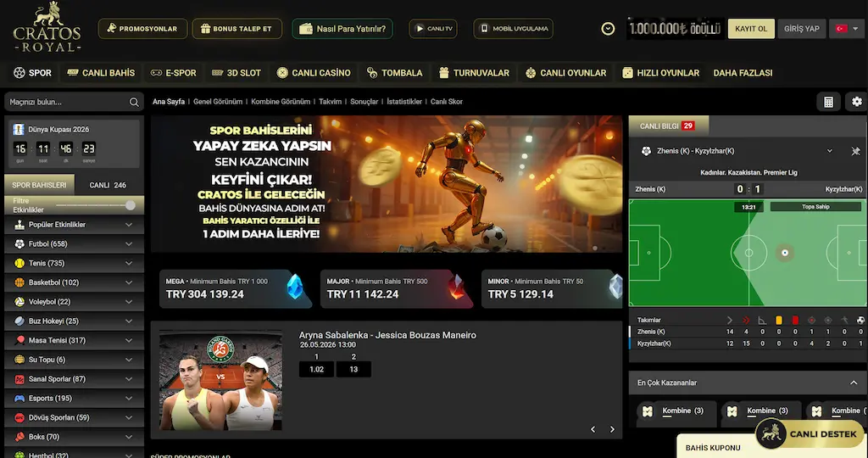Open the CANLI BAHİS menu

click(102, 73)
